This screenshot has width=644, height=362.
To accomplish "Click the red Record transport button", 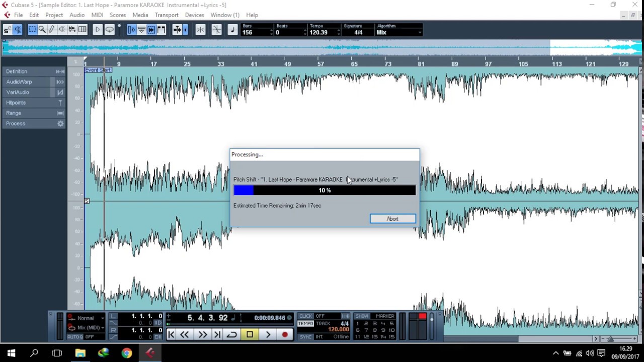I will click(285, 334).
